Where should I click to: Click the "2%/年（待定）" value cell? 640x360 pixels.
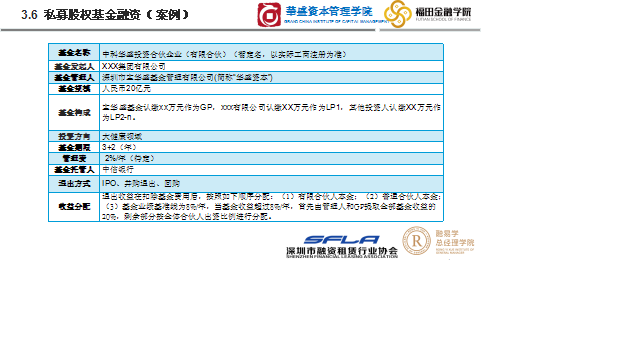pyautogui.click(x=271, y=158)
